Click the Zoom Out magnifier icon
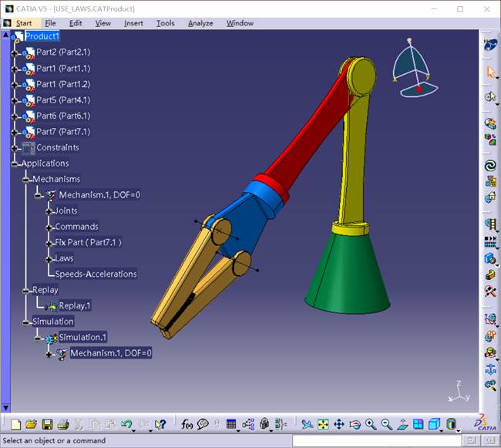The image size is (501, 448). pos(387,424)
